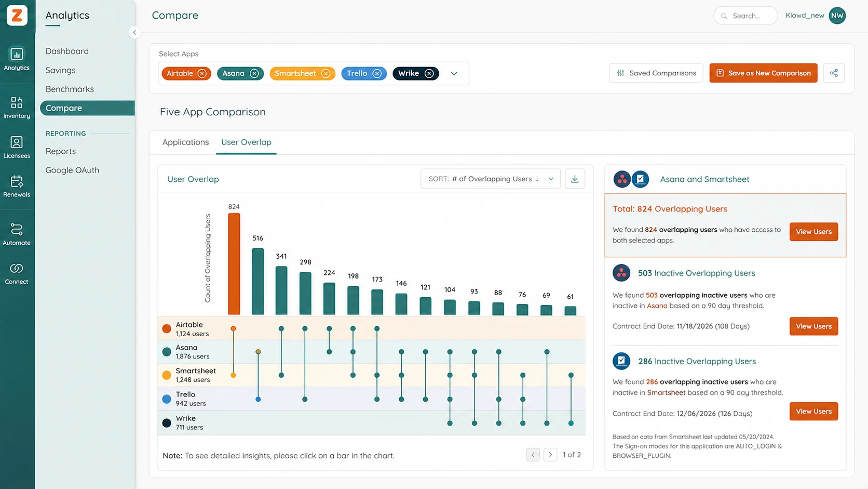Click Smartsheet icon beside 286 Inactive Users
The height and width of the screenshot is (489, 868).
621,361
